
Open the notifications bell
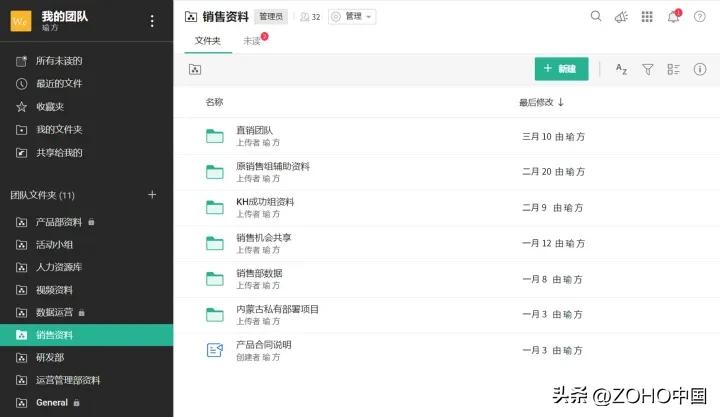click(x=673, y=17)
